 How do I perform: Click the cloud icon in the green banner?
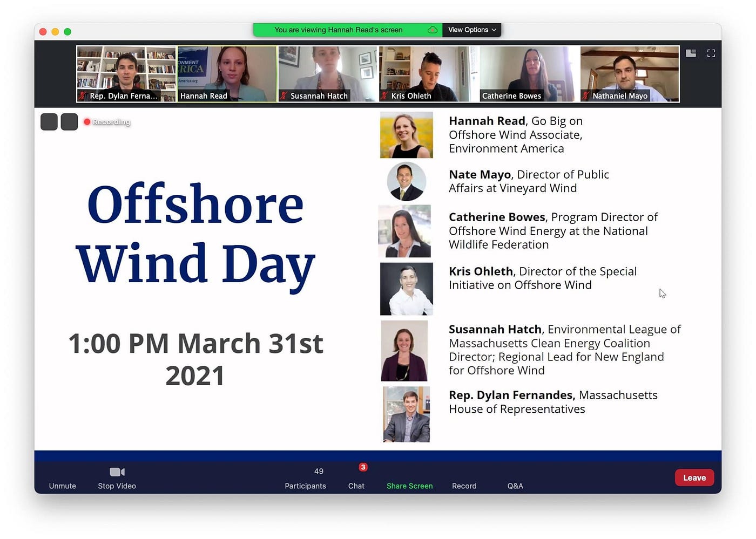(x=433, y=30)
